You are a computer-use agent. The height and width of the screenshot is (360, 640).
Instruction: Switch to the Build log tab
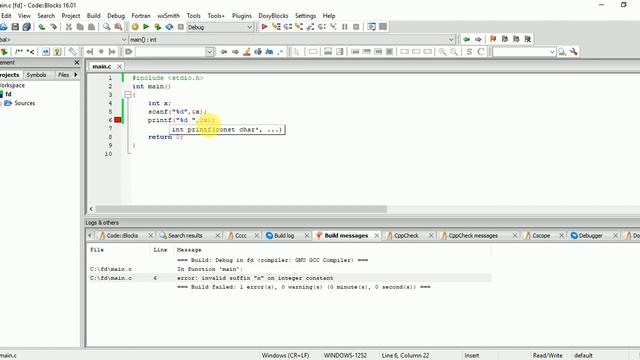click(x=284, y=236)
